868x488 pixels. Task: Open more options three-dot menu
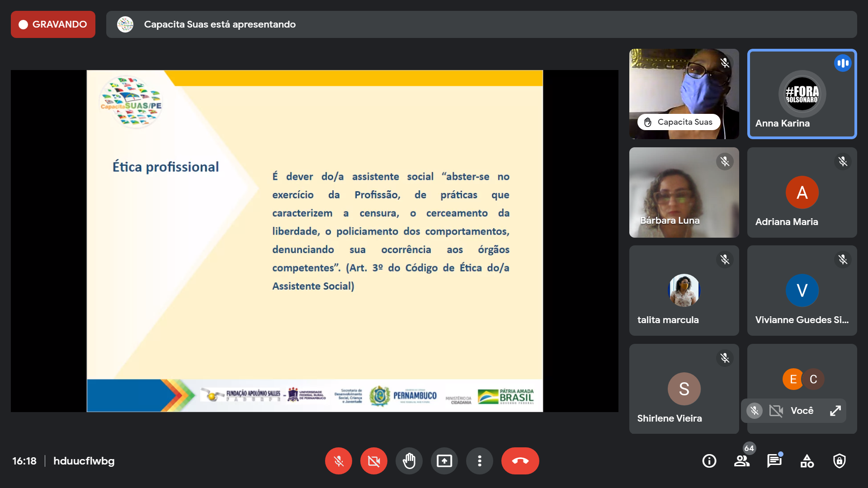[x=479, y=461]
